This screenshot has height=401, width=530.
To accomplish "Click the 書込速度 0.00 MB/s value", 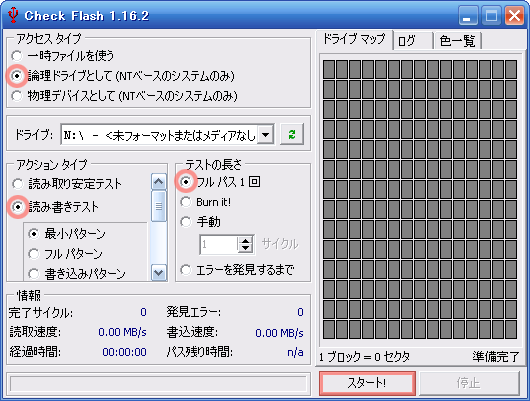I will pos(279,333).
